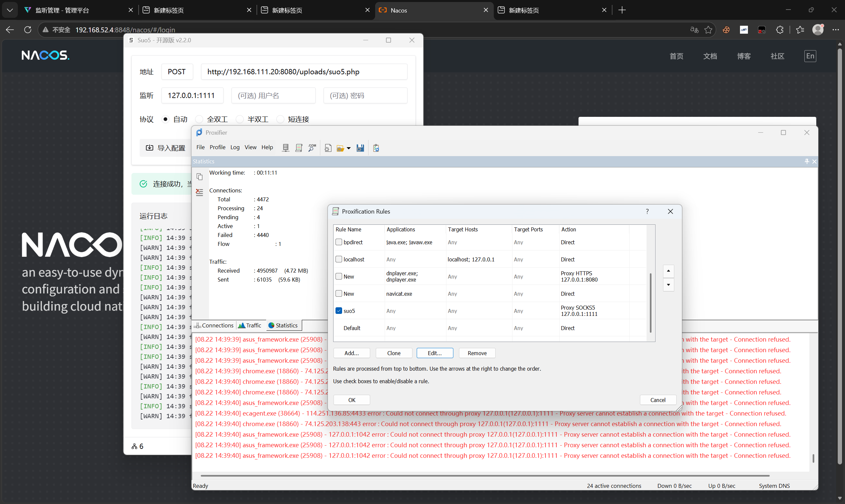
Task: Open the 文档 link on Nacos page
Action: point(710,56)
